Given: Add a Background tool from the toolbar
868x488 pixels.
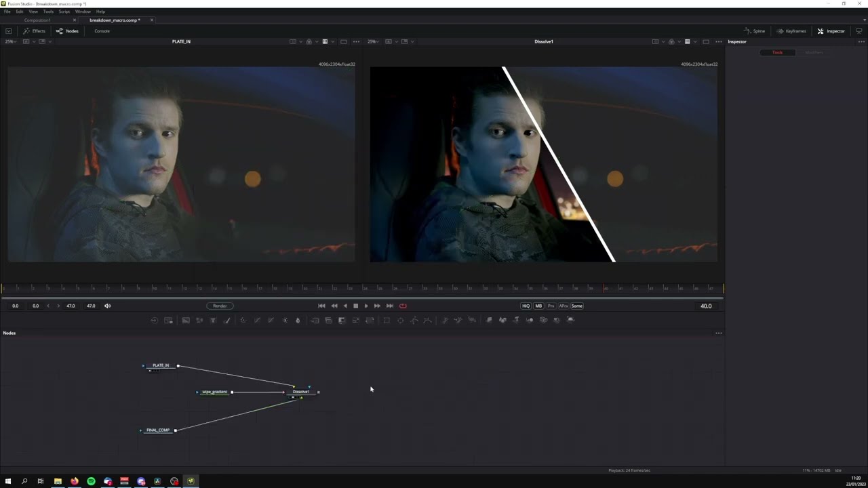Looking at the screenshot, I should pos(185,320).
